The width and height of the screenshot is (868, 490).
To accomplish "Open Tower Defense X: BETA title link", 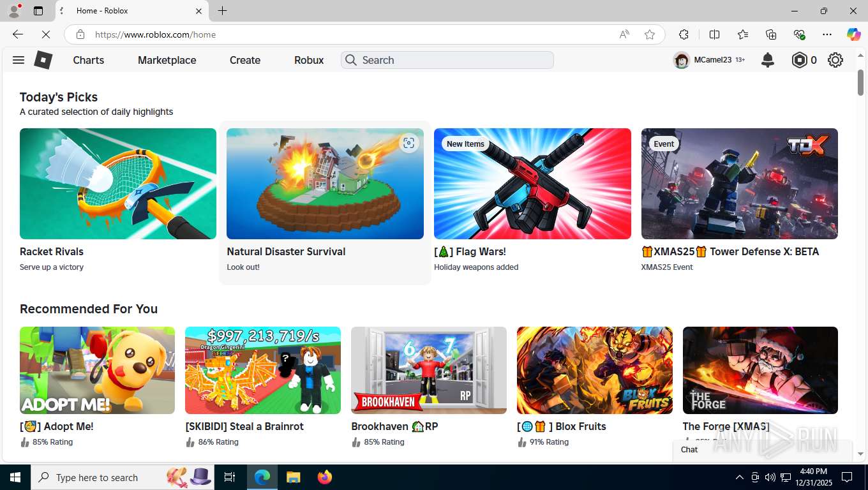I will 730,251.
